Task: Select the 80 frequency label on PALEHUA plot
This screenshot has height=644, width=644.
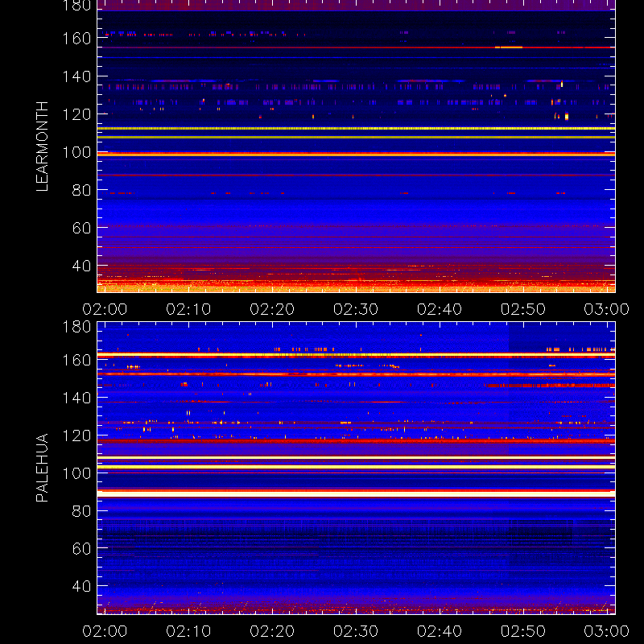Action: click(x=82, y=511)
